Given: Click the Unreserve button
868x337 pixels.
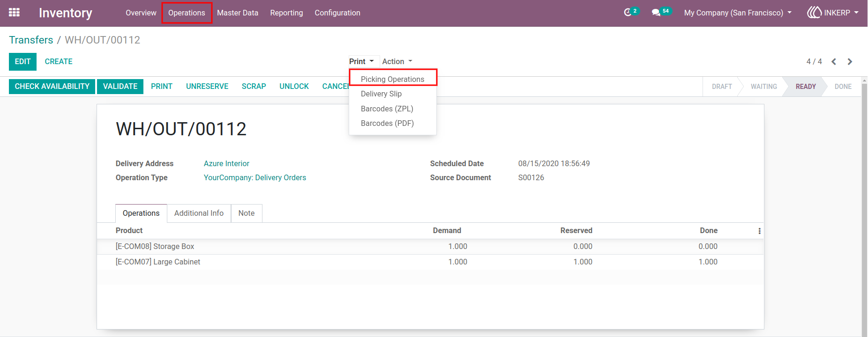Looking at the screenshot, I should tap(207, 87).
